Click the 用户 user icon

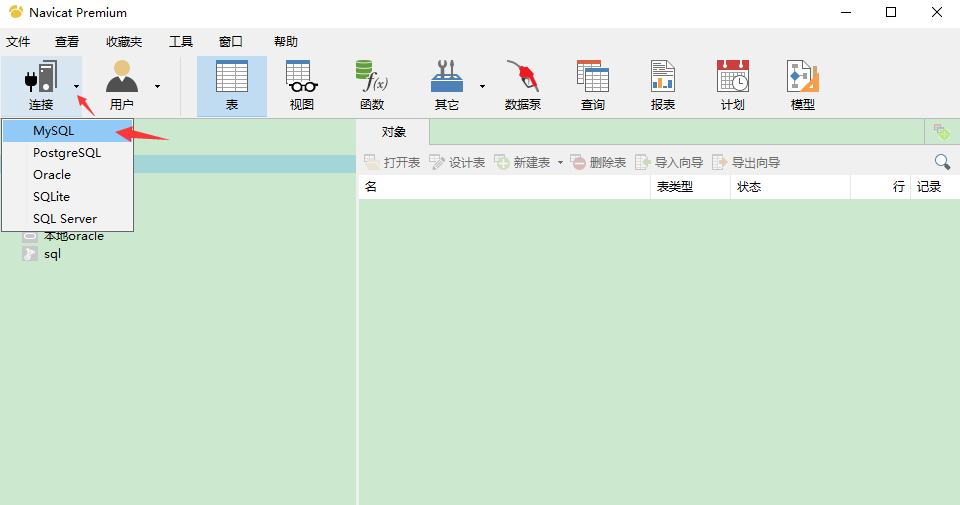[x=122, y=77]
